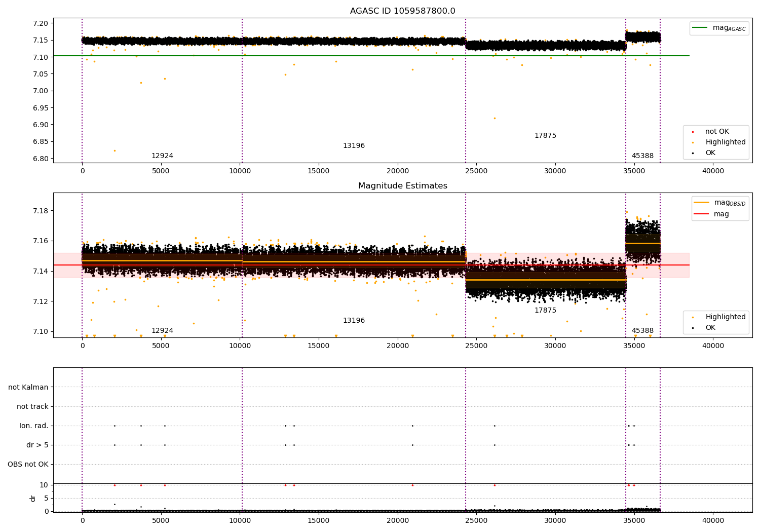
Task: Click the 20000 x-tick of the top plot
Action: (x=398, y=171)
